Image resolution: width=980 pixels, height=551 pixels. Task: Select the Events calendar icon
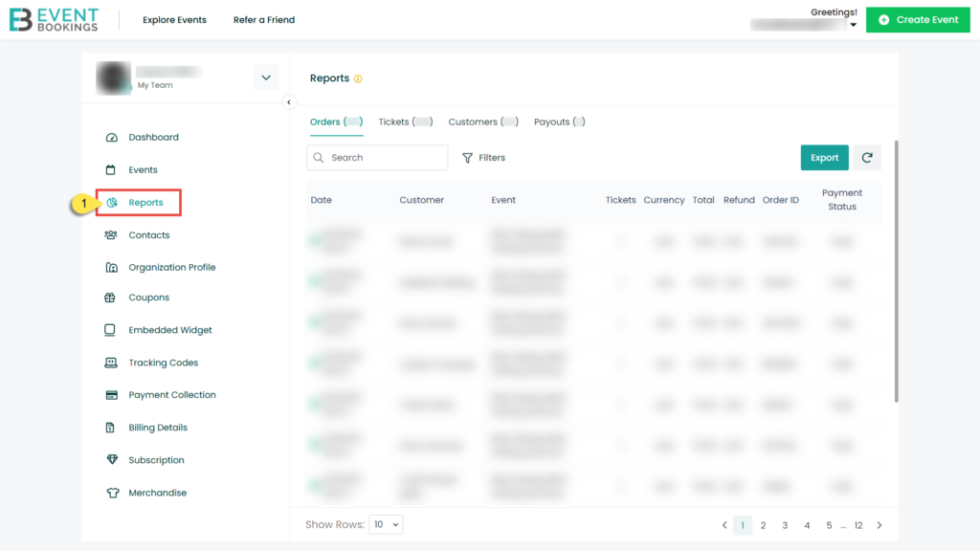pos(111,170)
